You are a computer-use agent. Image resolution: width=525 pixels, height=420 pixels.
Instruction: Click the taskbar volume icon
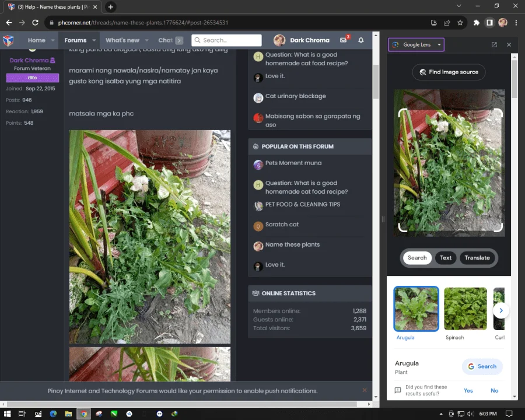470,414
